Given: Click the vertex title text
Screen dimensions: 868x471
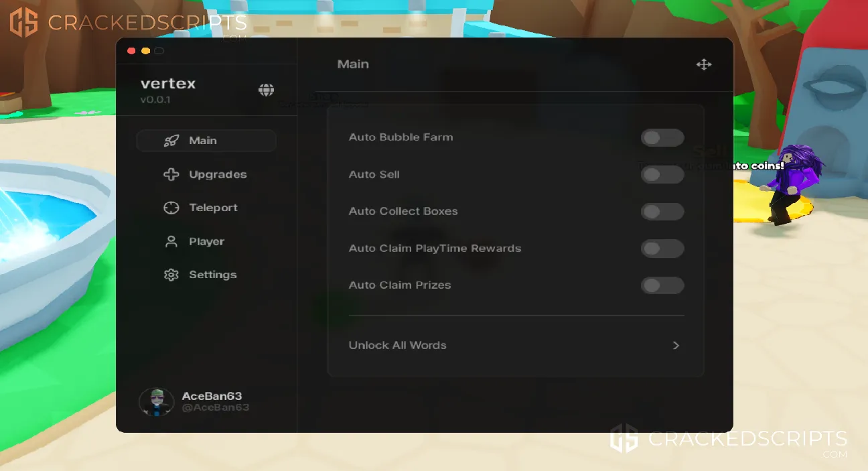Looking at the screenshot, I should (168, 84).
